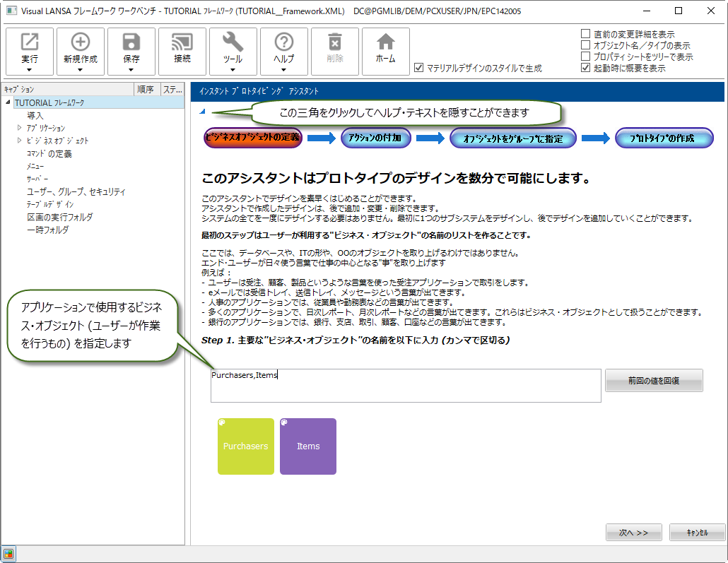Click the キャプション column header
The height and width of the screenshot is (563, 728).
click(67, 89)
